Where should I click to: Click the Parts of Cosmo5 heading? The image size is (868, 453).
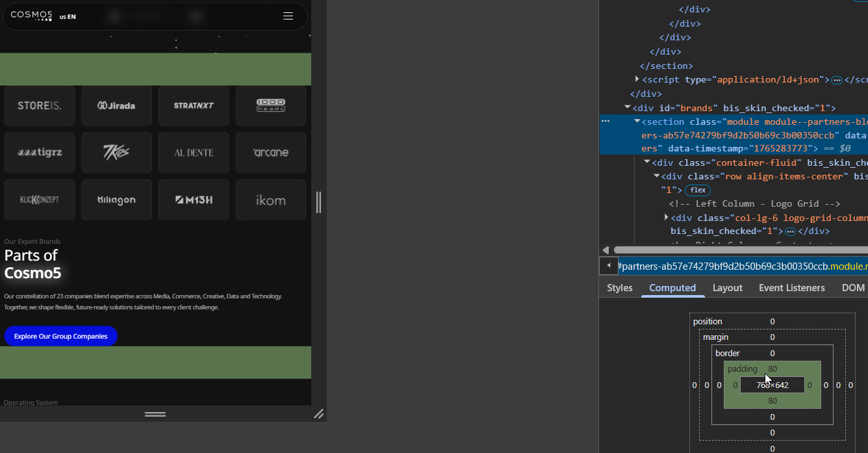click(32, 264)
